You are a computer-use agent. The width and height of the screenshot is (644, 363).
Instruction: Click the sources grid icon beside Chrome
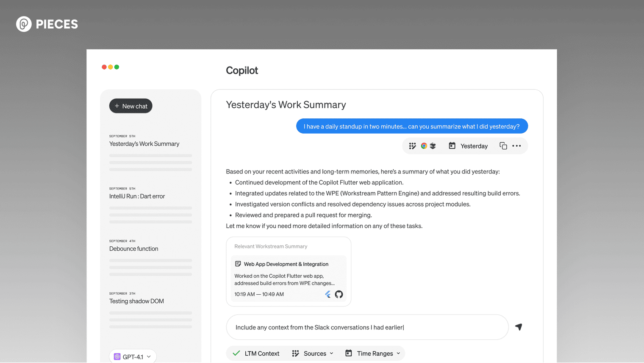pos(412,146)
